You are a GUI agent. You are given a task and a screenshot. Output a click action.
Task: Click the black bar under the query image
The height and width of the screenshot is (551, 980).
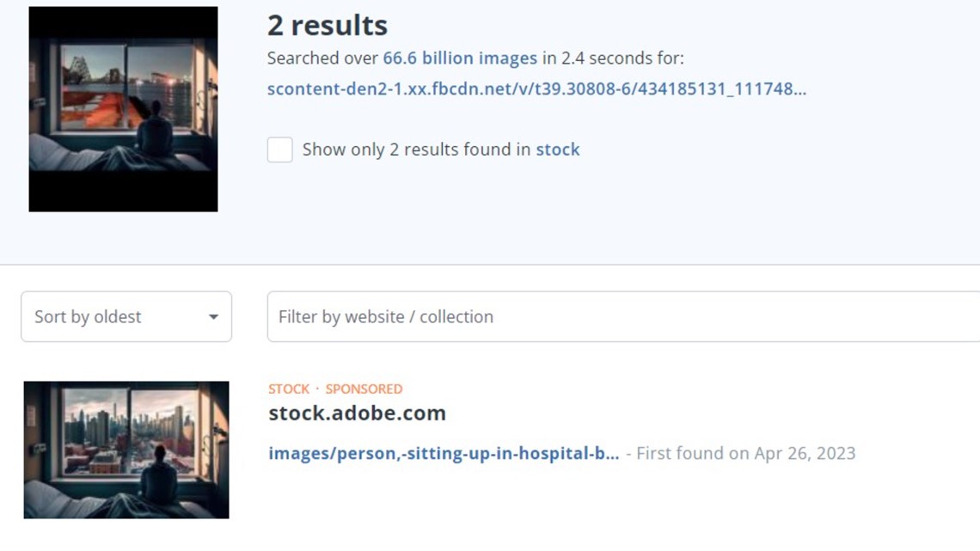point(123,191)
